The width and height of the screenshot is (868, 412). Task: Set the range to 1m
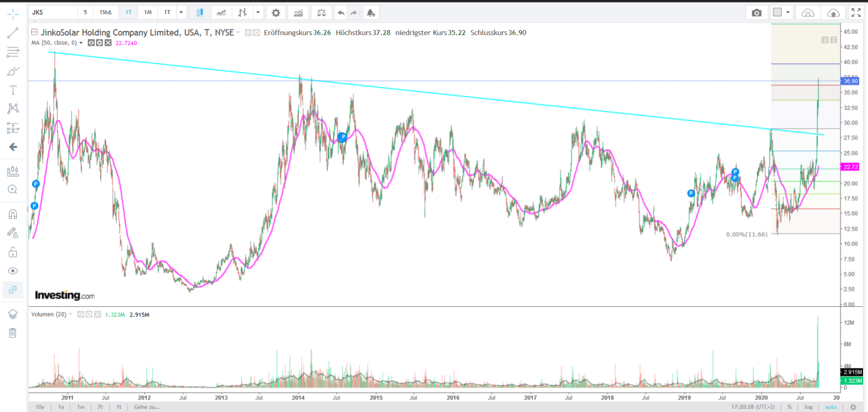point(81,406)
